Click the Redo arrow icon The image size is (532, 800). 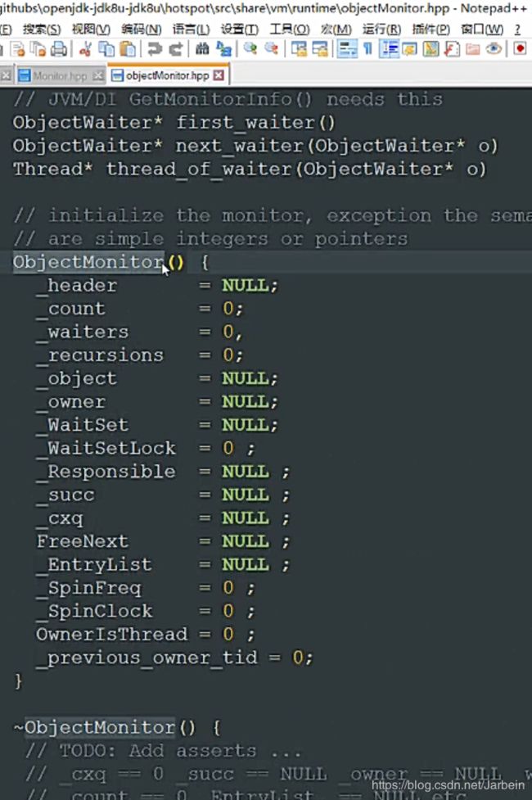click(x=176, y=49)
